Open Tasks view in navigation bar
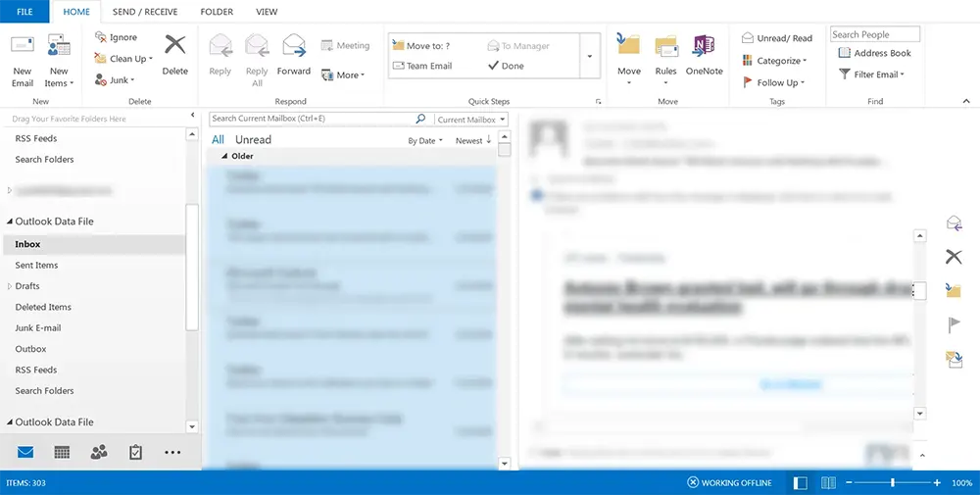 [x=135, y=452]
